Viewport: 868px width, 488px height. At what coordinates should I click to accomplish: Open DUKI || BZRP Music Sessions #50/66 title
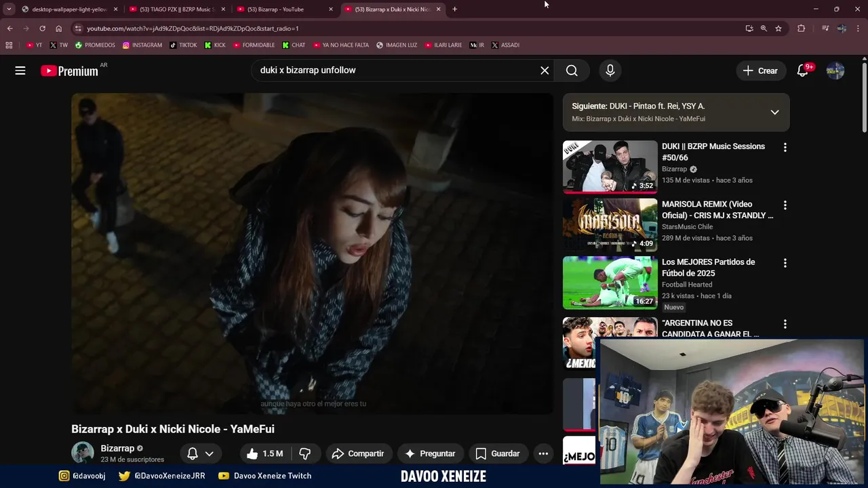pyautogui.click(x=713, y=152)
